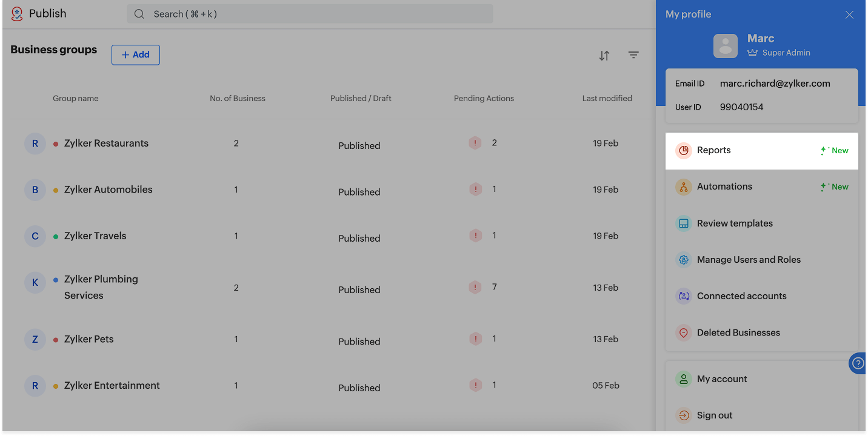Click the Zylker Plumbing Services pending alert icon
This screenshot has width=868, height=436.
pyautogui.click(x=476, y=287)
